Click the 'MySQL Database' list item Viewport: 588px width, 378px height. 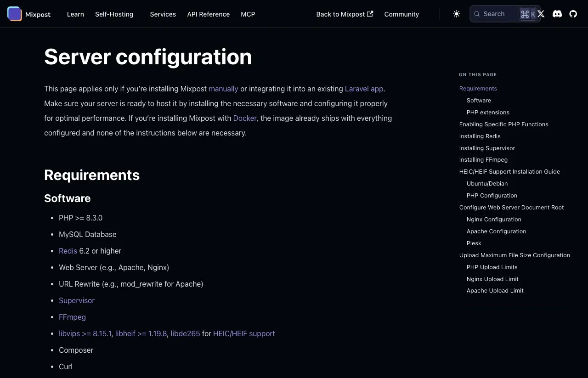pyautogui.click(x=88, y=234)
